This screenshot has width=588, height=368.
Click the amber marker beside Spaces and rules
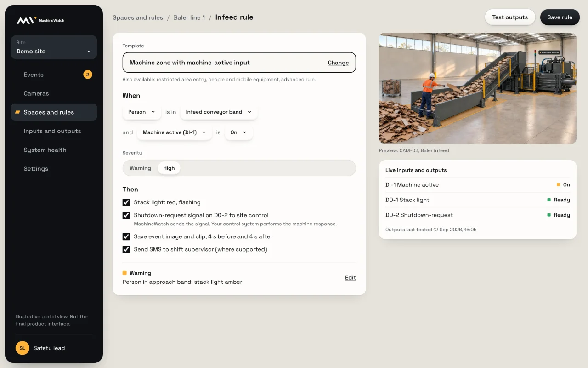coord(17,112)
